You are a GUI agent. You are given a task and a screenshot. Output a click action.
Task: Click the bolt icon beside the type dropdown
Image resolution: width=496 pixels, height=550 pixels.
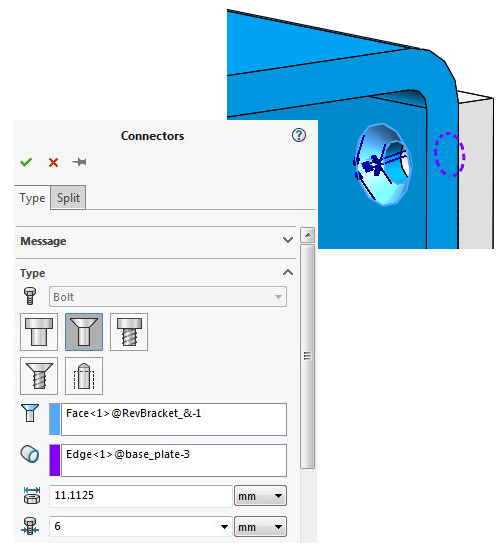[30, 296]
